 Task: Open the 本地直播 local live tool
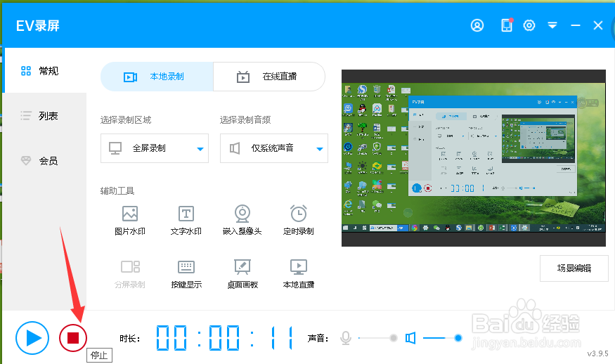click(299, 274)
